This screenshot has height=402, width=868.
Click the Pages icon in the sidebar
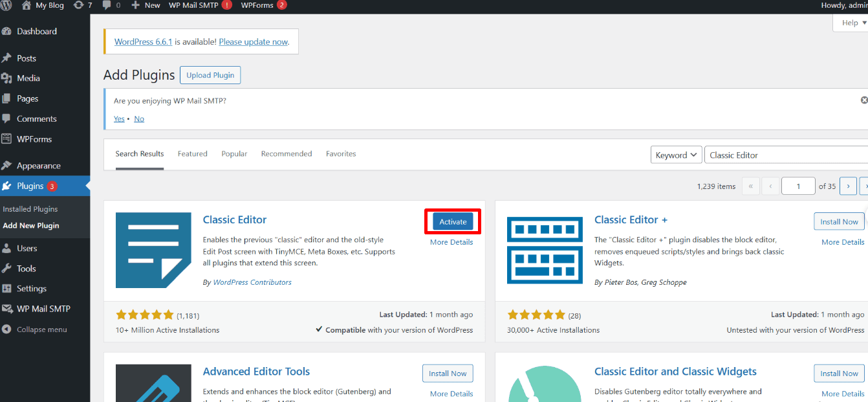coord(6,98)
